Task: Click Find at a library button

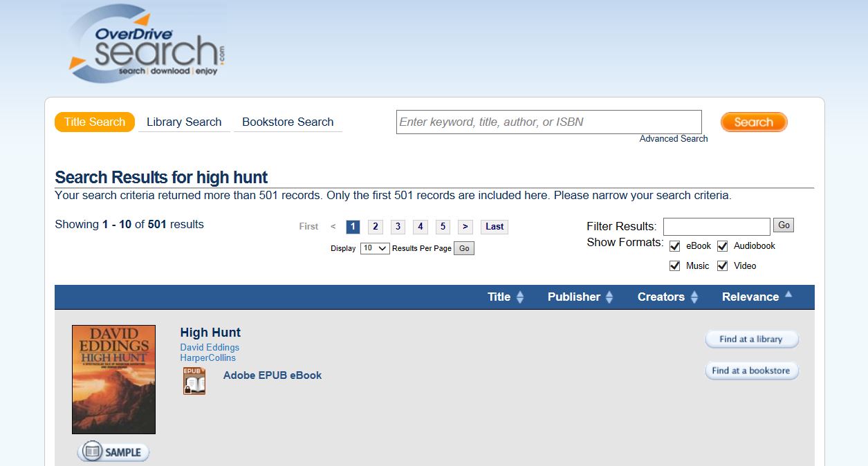Action: pos(752,339)
